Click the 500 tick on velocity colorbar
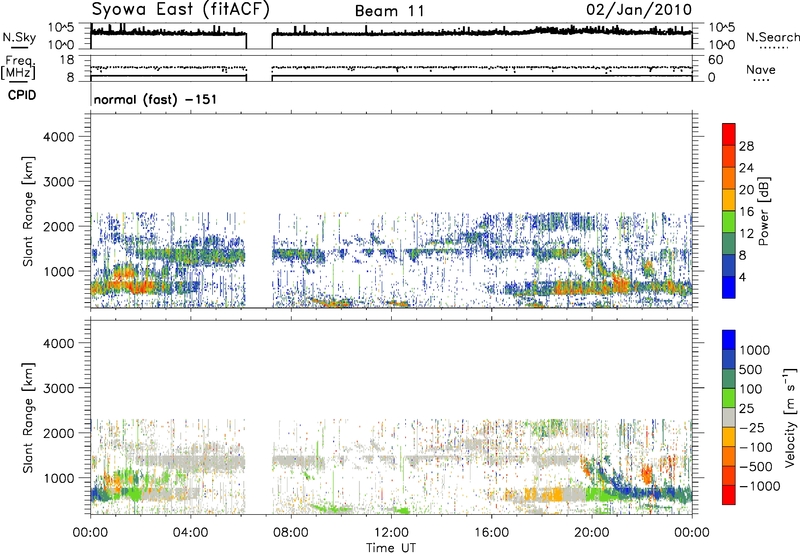 click(751, 369)
